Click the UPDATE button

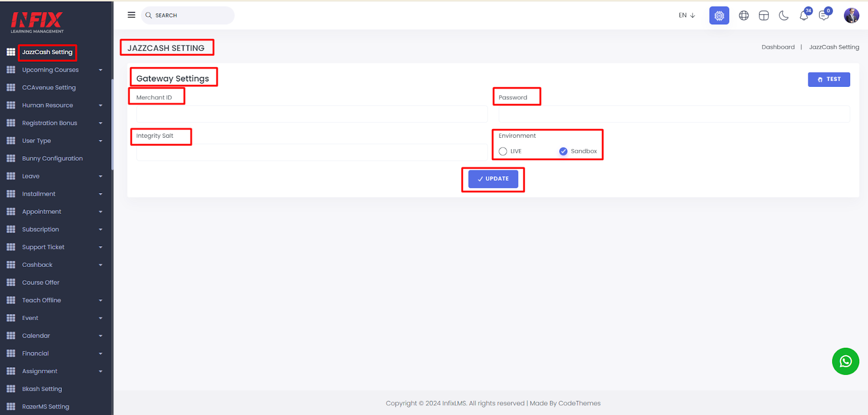tap(493, 179)
